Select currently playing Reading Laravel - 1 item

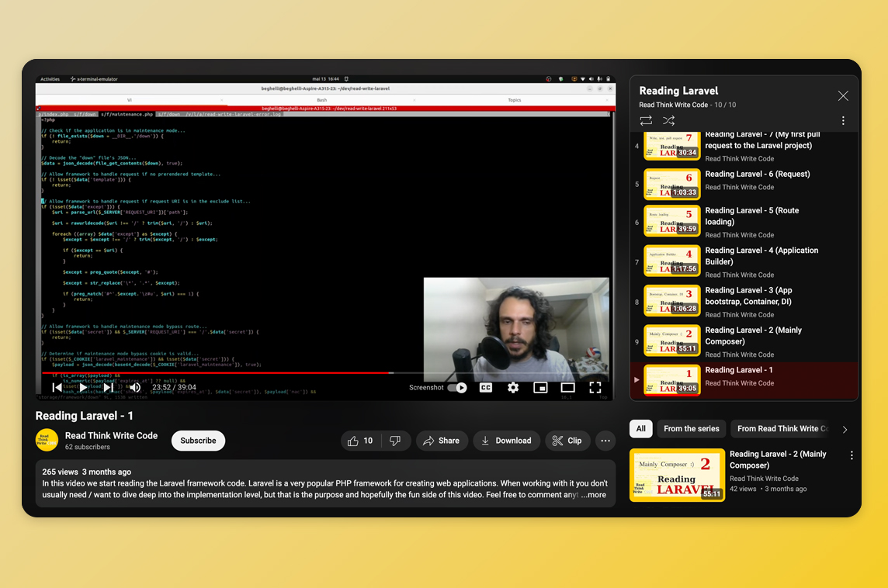744,380
